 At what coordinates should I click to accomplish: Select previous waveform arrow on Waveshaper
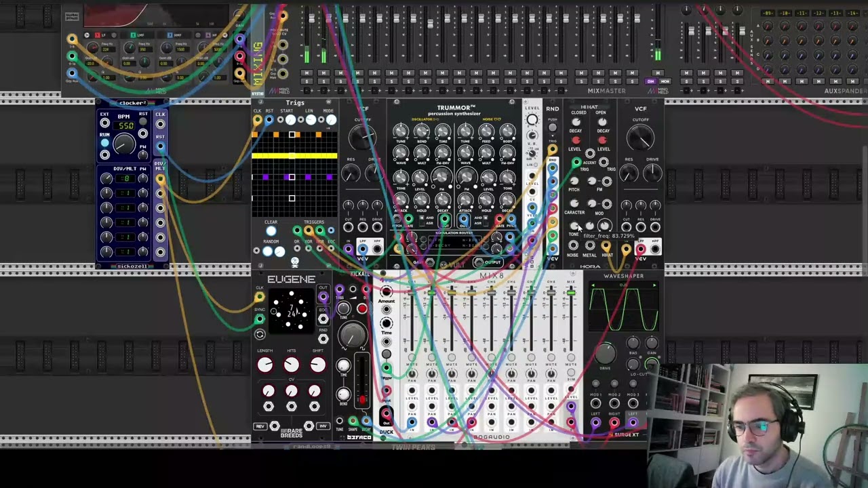pyautogui.click(x=593, y=285)
